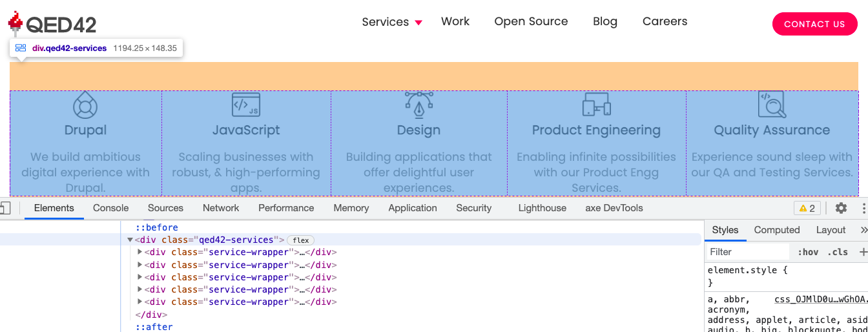Image resolution: width=868 pixels, height=332 pixels.
Task: Click 'Building applications that offer delightful' text
Action: 418,172
